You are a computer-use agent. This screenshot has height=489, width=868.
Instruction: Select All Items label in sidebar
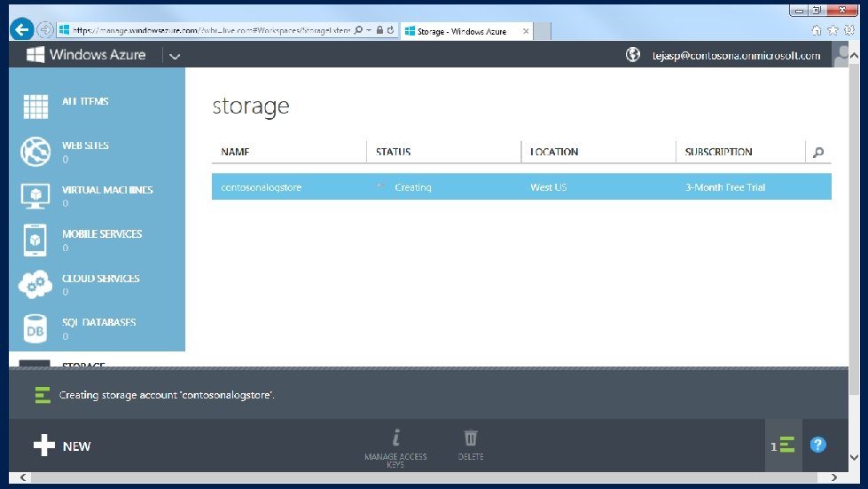[85, 101]
